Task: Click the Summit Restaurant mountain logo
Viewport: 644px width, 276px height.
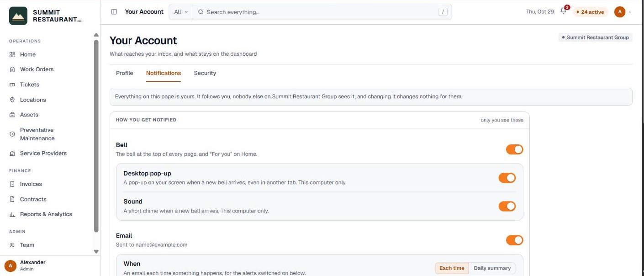Action: (x=18, y=16)
